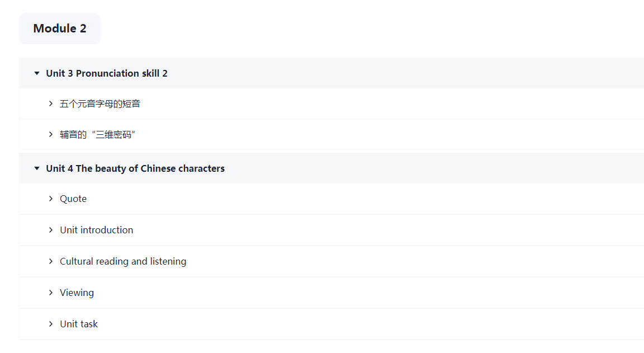Select the Module 2 heading tab
Image resolution: width=644 pixels, height=353 pixels.
pyautogui.click(x=60, y=29)
